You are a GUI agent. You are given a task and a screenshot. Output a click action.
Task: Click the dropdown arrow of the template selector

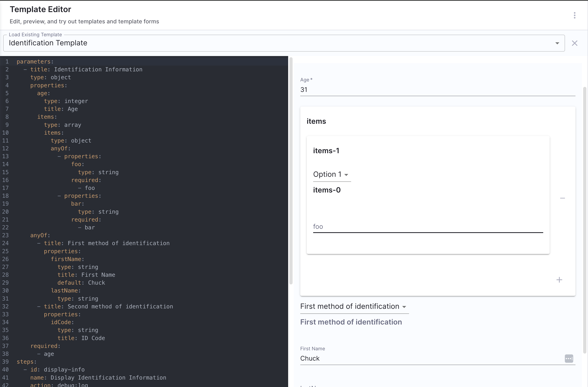557,43
